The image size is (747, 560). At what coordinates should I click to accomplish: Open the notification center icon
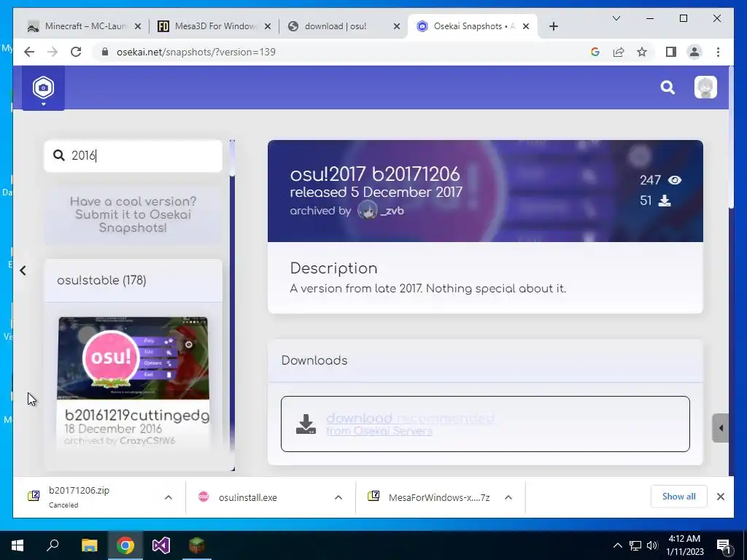tap(724, 545)
